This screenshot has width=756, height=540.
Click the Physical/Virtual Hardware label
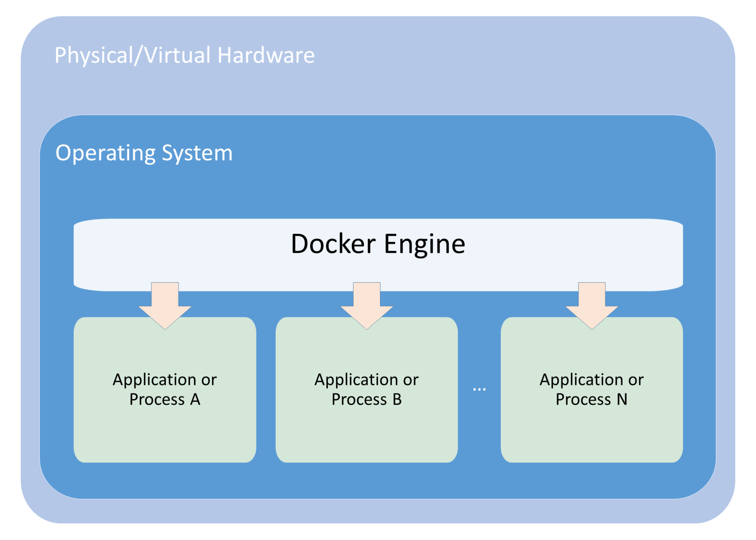185,55
